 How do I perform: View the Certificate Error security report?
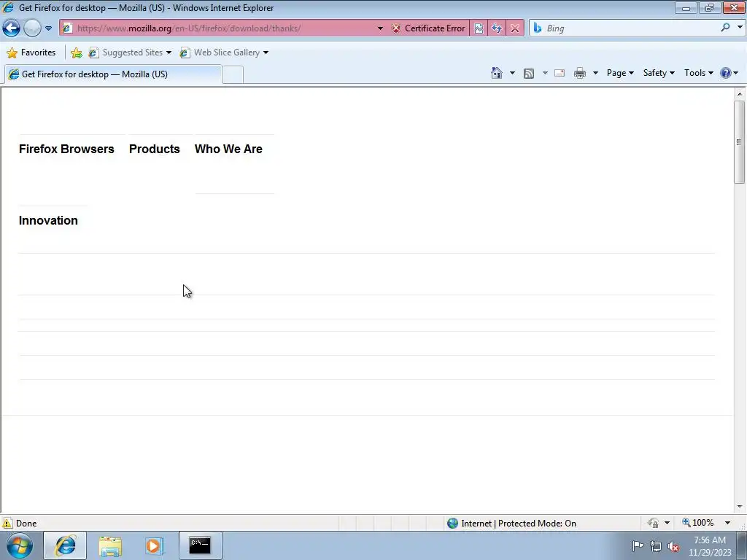[x=429, y=28]
